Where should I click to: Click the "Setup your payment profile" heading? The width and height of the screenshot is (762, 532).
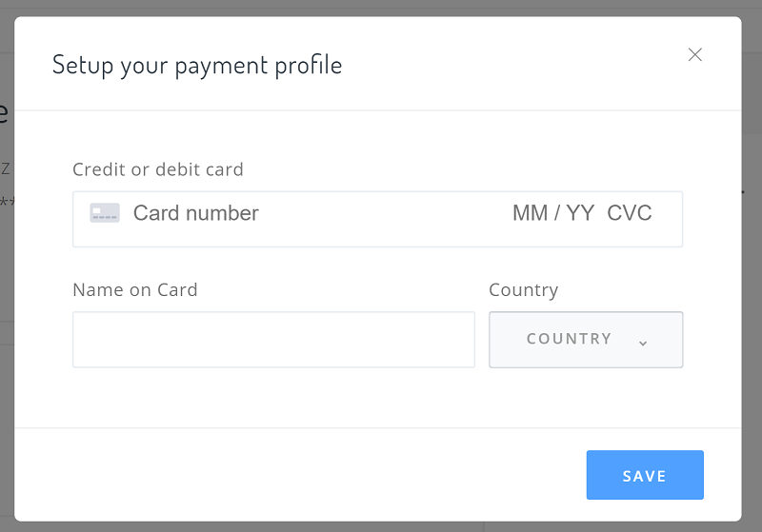pyautogui.click(x=197, y=65)
